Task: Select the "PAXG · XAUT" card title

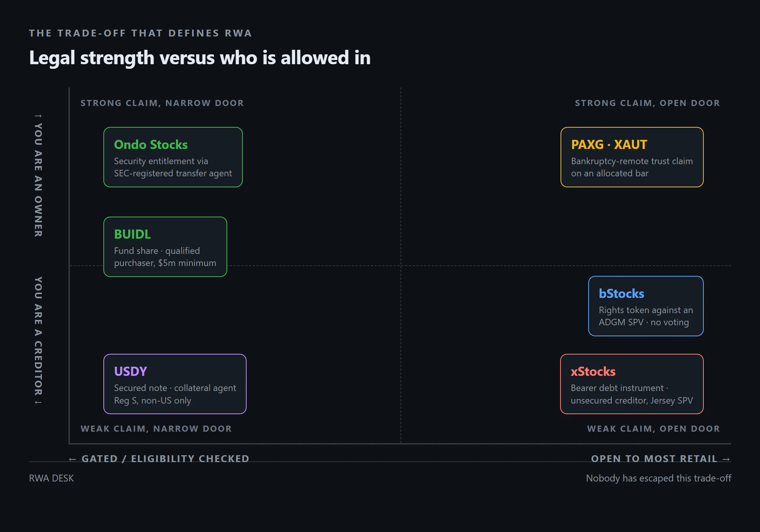Action: (x=609, y=145)
